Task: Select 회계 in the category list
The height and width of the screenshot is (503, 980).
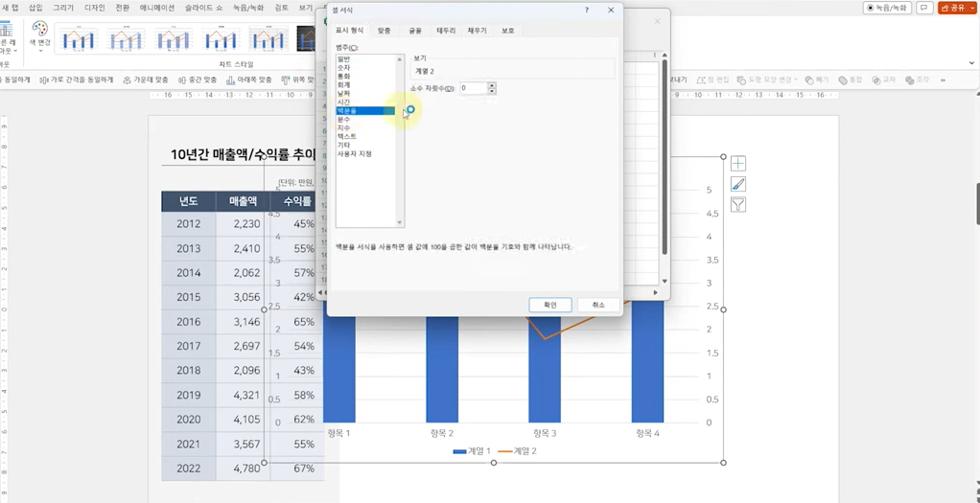Action: pos(343,84)
